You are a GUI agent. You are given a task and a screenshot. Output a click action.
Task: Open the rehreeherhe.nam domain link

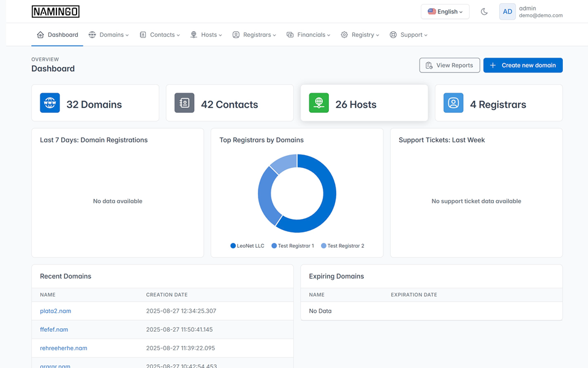[63, 348]
